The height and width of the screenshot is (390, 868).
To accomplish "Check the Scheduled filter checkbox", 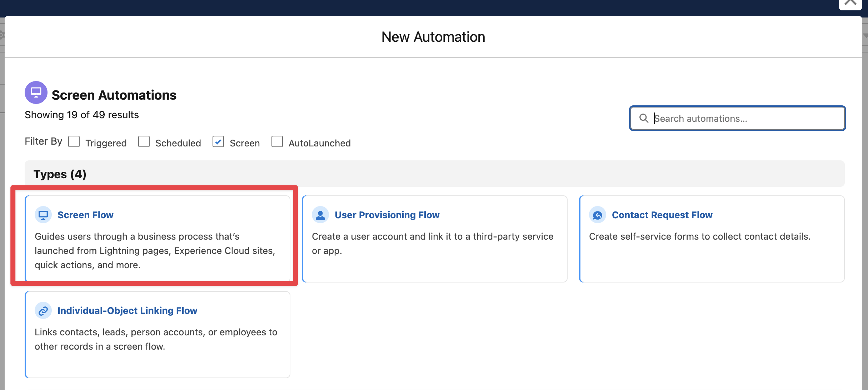I will pyautogui.click(x=144, y=142).
